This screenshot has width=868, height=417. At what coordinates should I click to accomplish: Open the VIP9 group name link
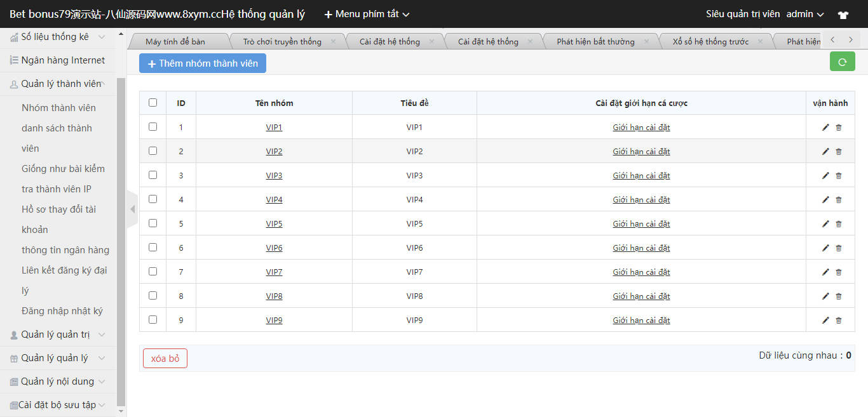click(274, 321)
